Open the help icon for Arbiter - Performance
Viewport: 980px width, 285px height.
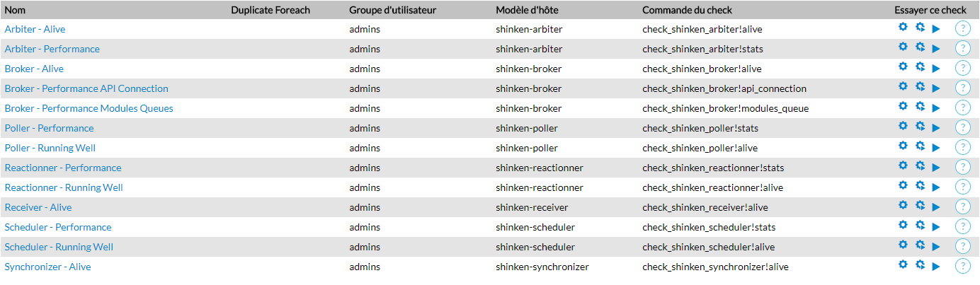click(x=962, y=49)
